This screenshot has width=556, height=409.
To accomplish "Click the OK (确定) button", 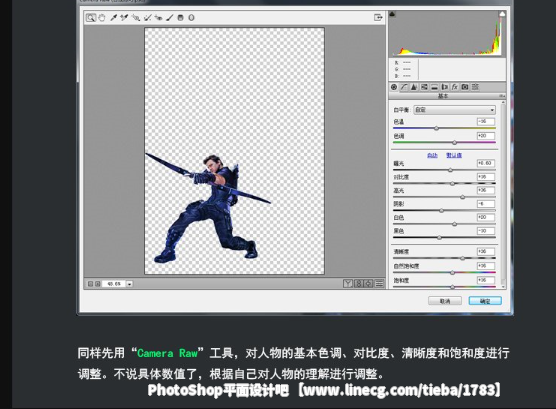I will 485,301.
